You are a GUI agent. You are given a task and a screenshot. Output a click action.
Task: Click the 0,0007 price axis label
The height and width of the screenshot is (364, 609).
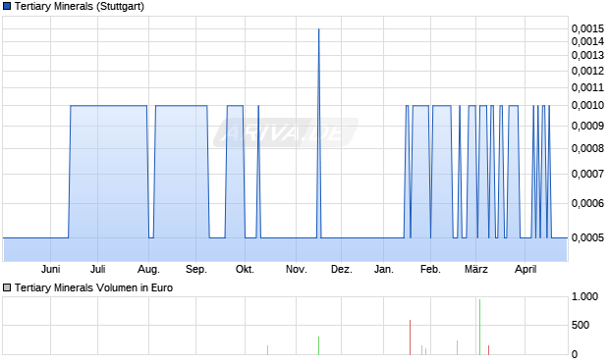tap(587, 174)
